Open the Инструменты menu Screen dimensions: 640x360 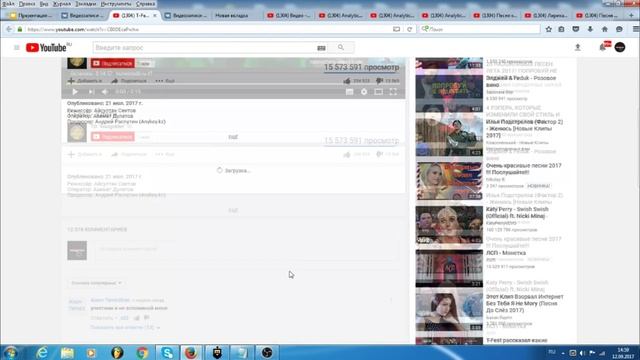(x=116, y=4)
